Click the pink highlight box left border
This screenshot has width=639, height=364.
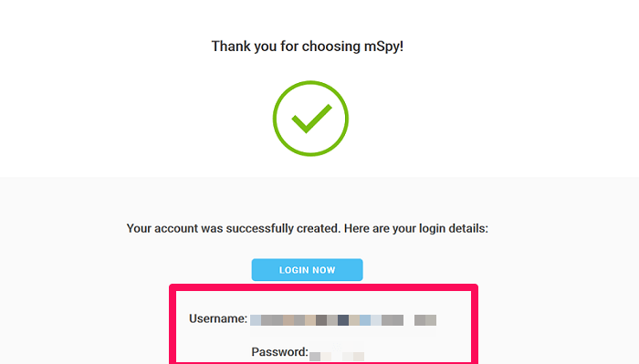pos(173,324)
